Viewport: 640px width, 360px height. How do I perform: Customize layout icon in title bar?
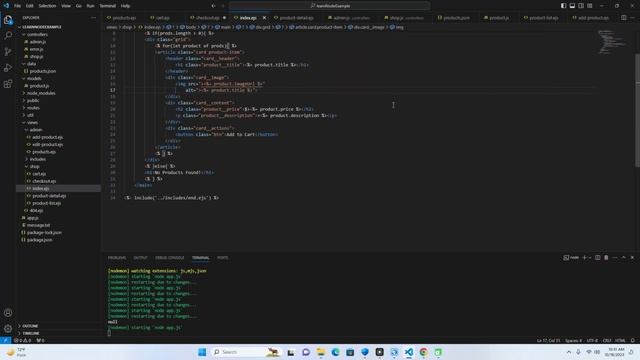pos(590,6)
